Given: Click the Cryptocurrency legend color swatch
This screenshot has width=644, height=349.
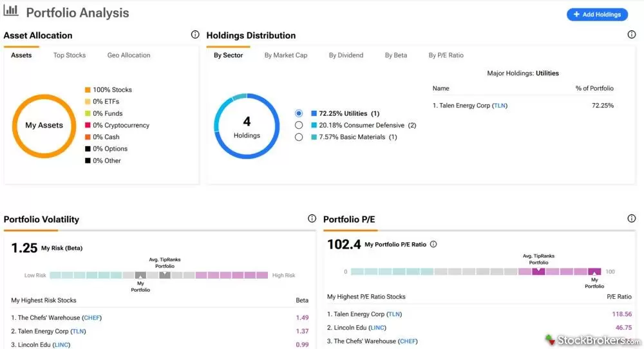Looking at the screenshot, I should [x=88, y=125].
